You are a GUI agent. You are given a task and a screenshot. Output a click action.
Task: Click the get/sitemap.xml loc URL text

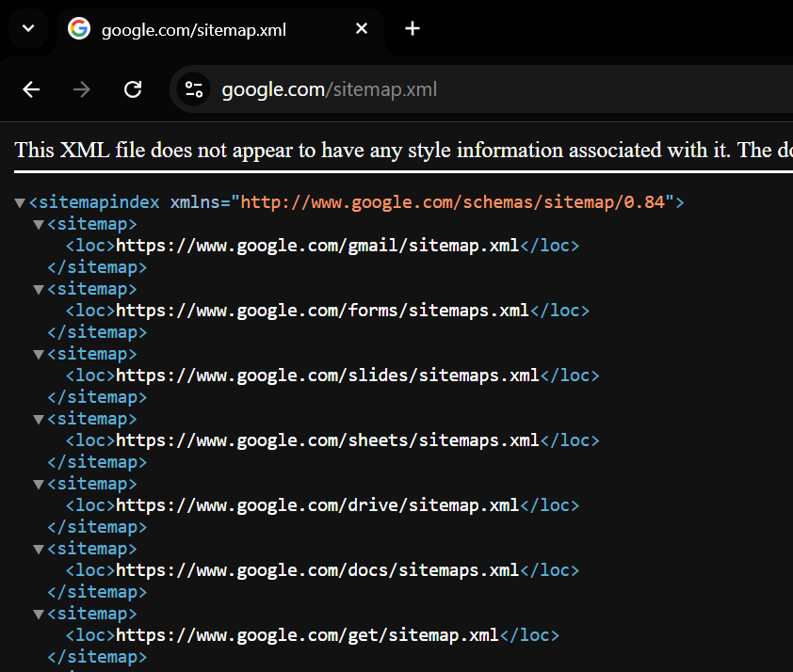click(x=307, y=635)
